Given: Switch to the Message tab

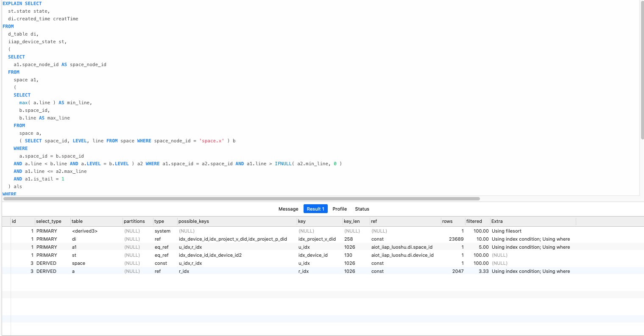Looking at the screenshot, I should coord(288,209).
